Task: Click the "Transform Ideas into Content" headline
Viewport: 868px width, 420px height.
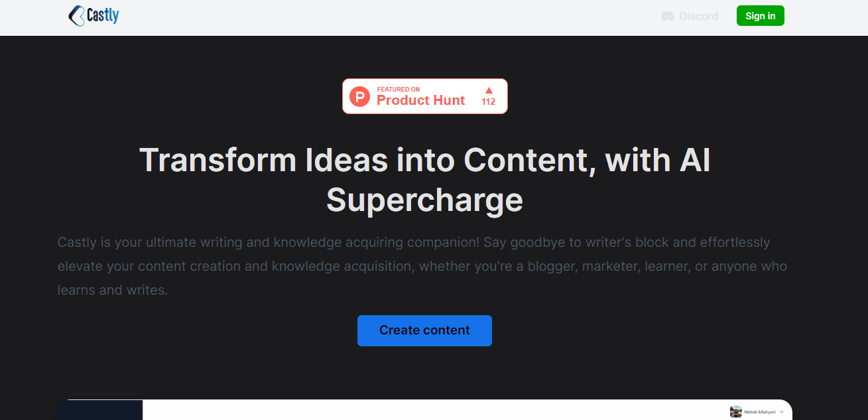Action: (424, 160)
